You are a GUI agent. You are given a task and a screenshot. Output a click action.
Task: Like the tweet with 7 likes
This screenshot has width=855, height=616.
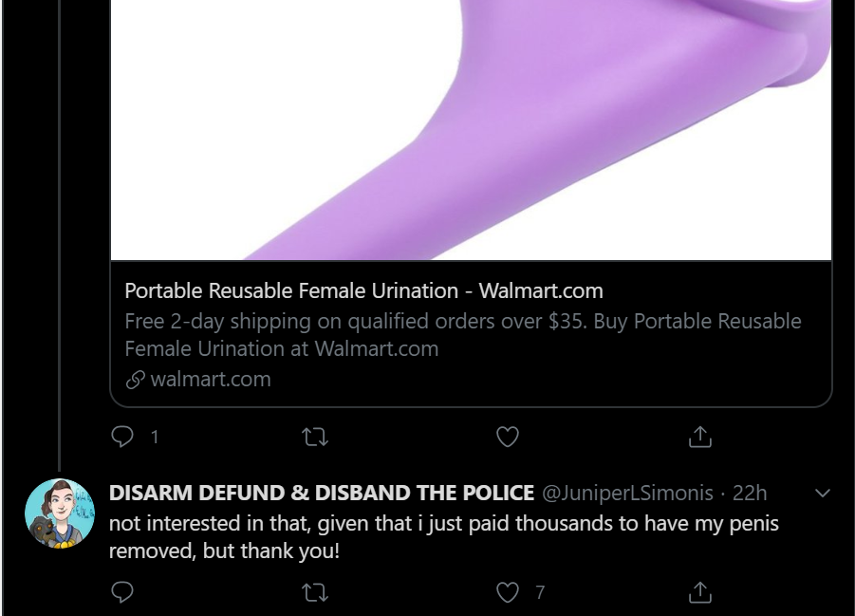click(507, 592)
